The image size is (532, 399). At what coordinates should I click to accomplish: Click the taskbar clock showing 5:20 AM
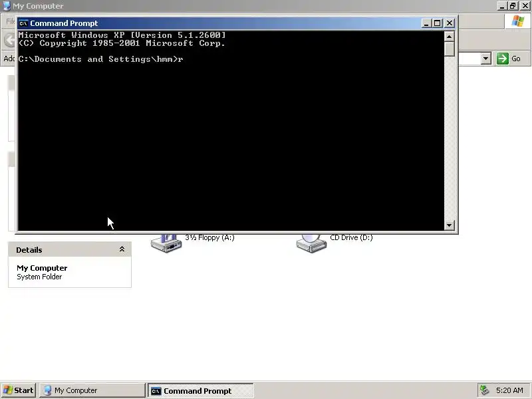tap(509, 390)
